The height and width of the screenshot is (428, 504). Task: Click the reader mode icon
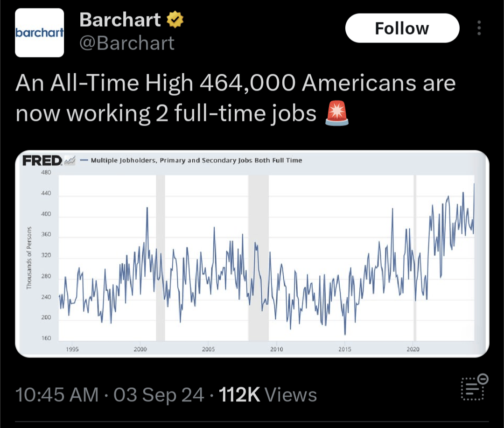tap(475, 387)
